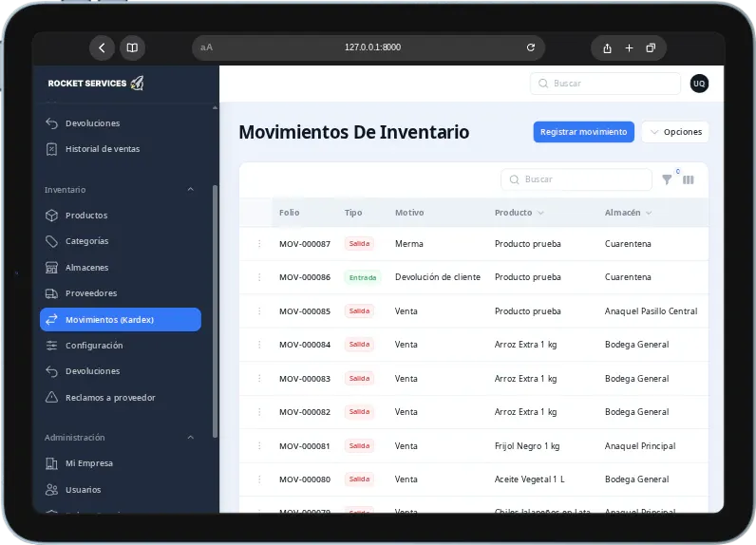Open the Producto column header dropdown

540,213
